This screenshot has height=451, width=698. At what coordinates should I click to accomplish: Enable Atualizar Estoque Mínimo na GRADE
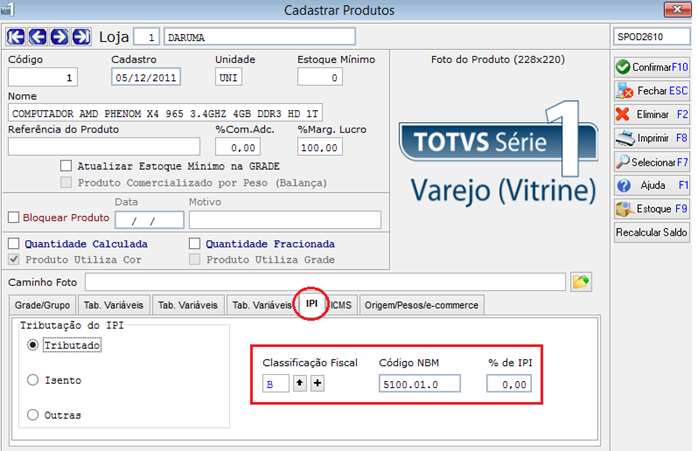[x=66, y=166]
